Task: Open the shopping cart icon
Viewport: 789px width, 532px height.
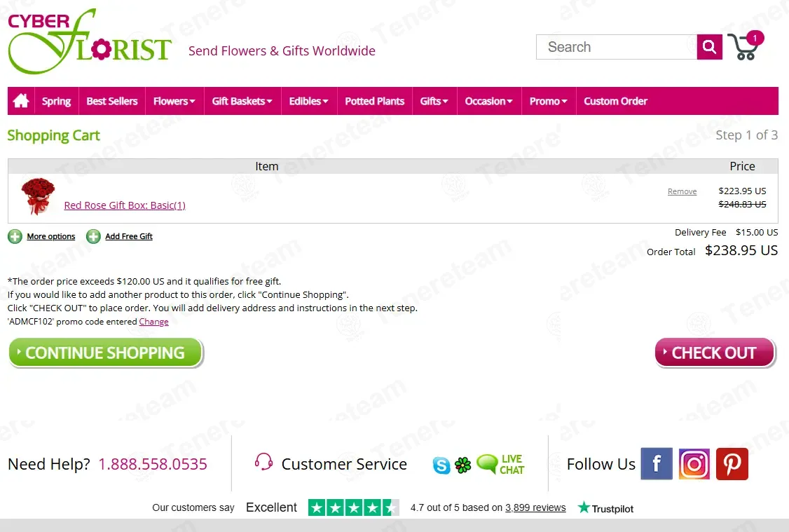Action: [x=746, y=46]
